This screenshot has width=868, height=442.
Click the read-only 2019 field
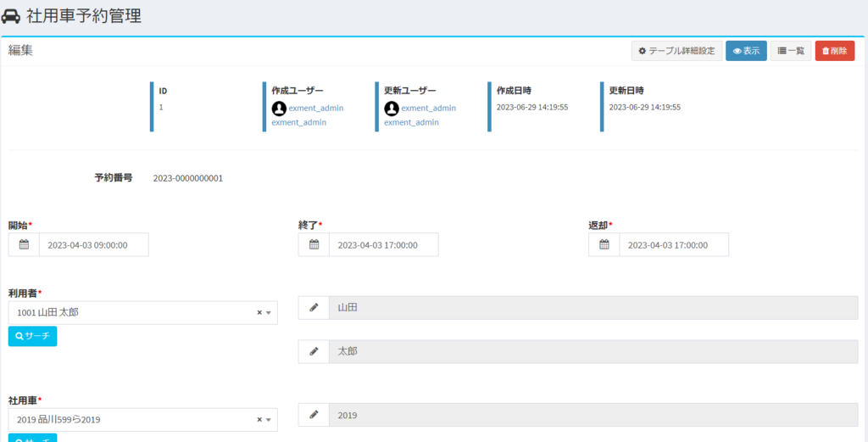coord(593,414)
